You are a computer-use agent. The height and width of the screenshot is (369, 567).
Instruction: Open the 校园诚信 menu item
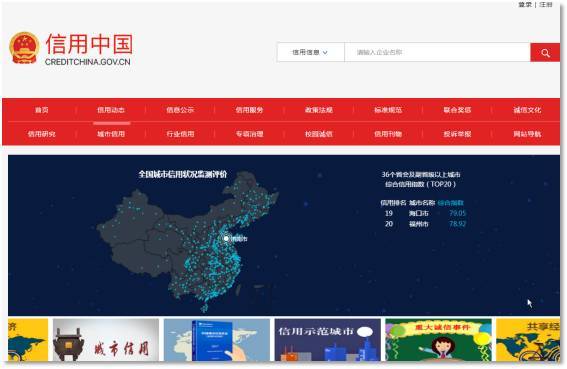click(x=319, y=134)
